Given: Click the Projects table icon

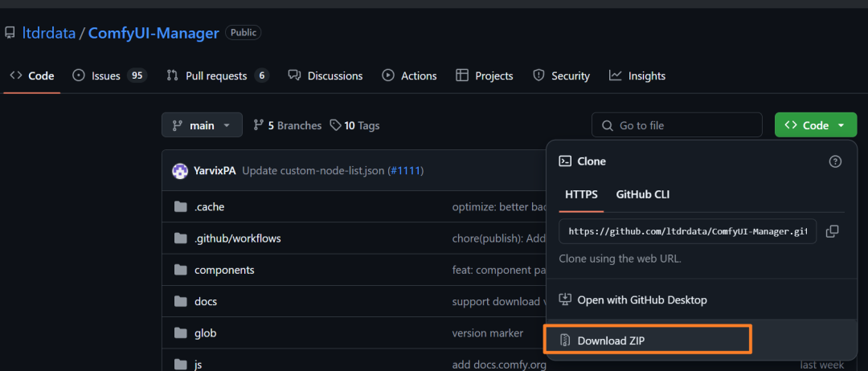Looking at the screenshot, I should click(461, 75).
